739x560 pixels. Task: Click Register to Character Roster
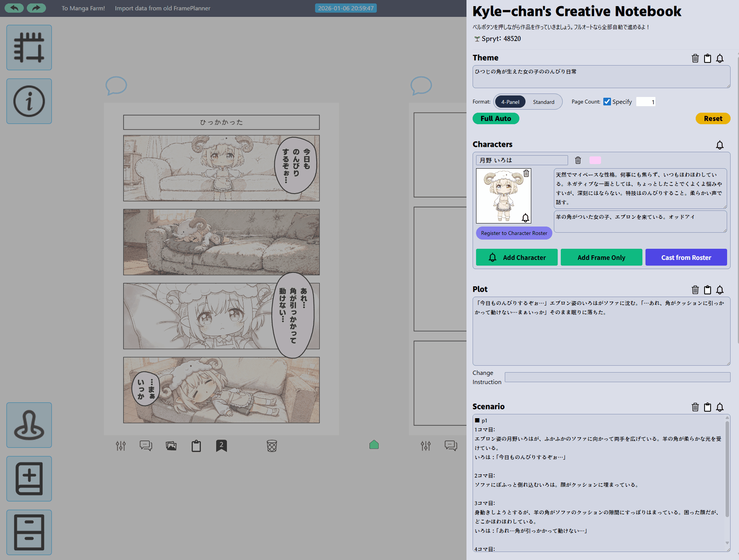point(514,233)
